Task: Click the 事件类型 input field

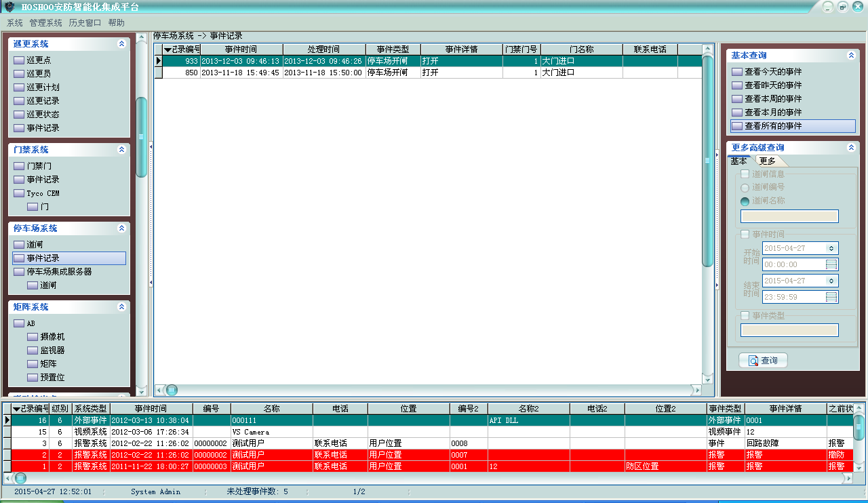Action: [x=789, y=330]
